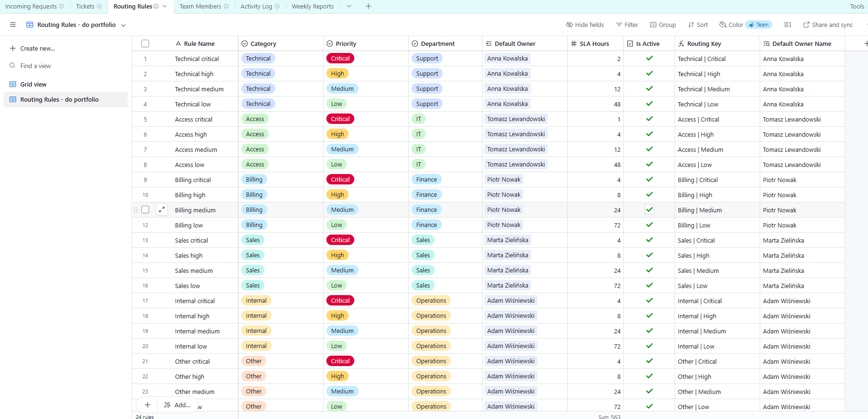This screenshot has width=868, height=419.
Task: Open the Group records tool
Action: pyautogui.click(x=663, y=25)
